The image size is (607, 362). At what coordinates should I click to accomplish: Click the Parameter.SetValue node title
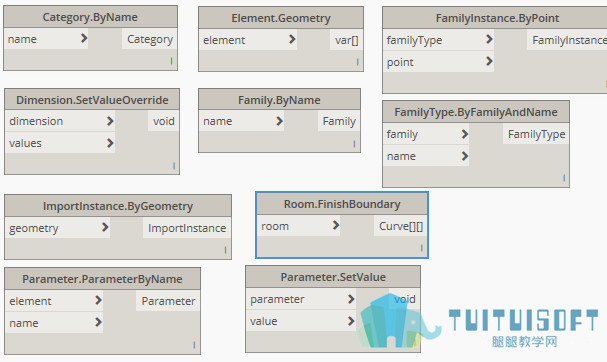(333, 277)
